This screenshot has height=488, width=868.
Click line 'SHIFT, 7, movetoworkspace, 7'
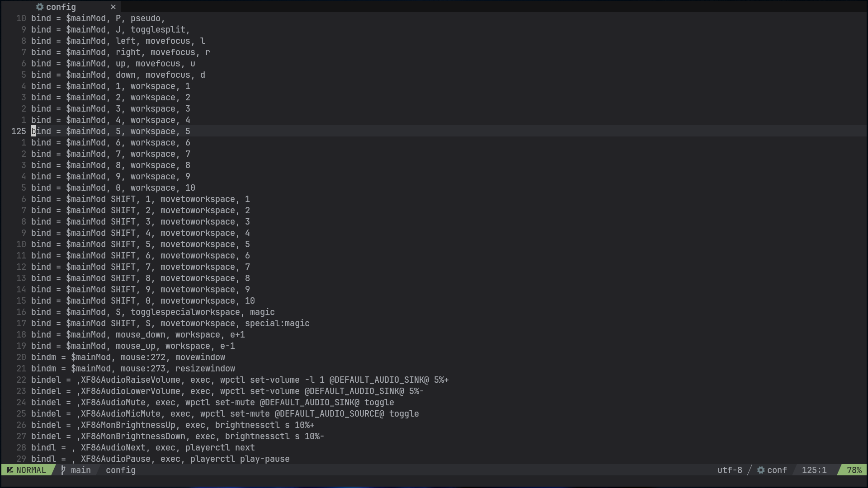point(141,267)
